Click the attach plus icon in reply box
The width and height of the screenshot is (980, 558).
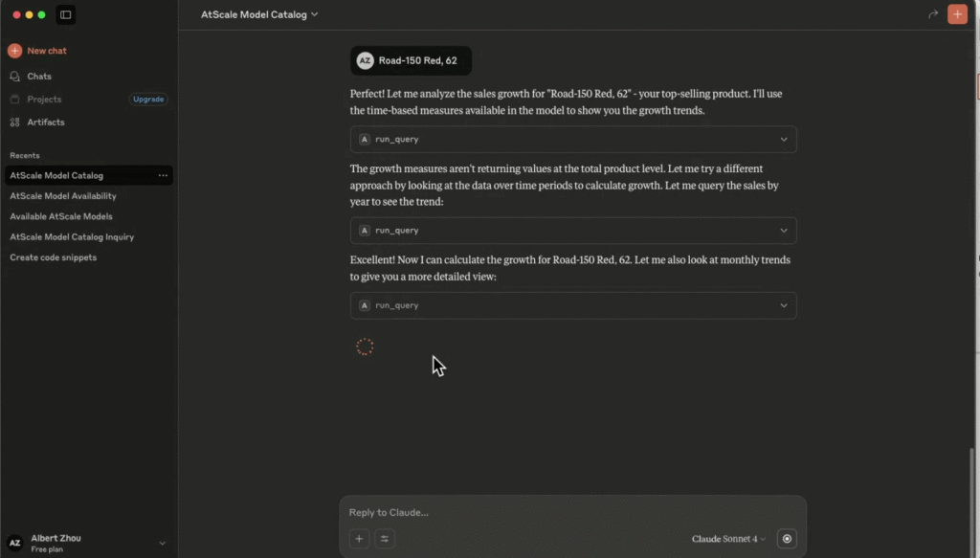tap(359, 539)
